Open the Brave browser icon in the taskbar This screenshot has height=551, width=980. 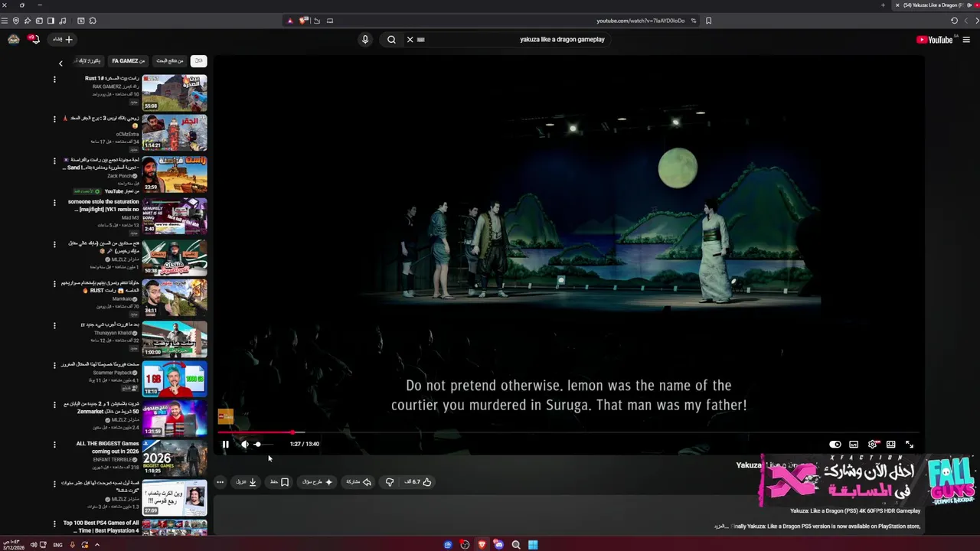[482, 545]
